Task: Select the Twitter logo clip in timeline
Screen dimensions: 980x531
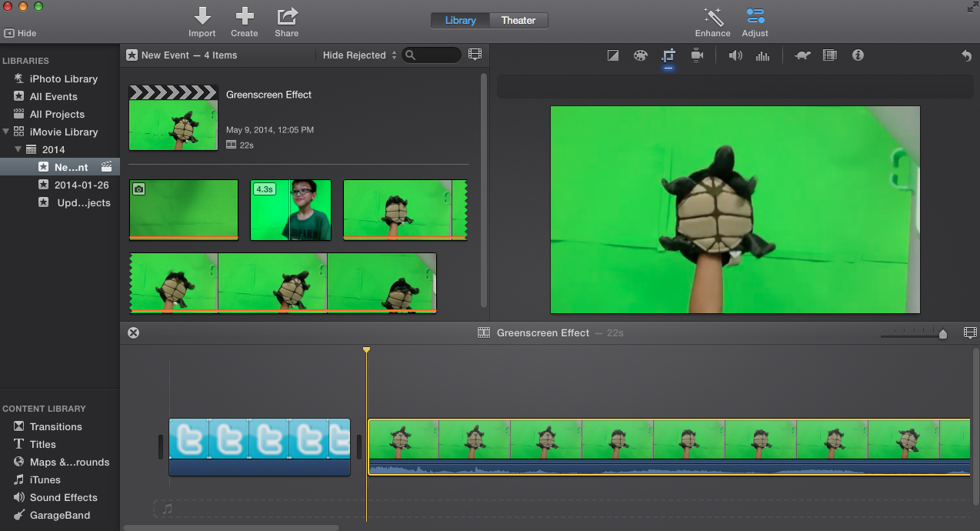Action: (x=259, y=439)
